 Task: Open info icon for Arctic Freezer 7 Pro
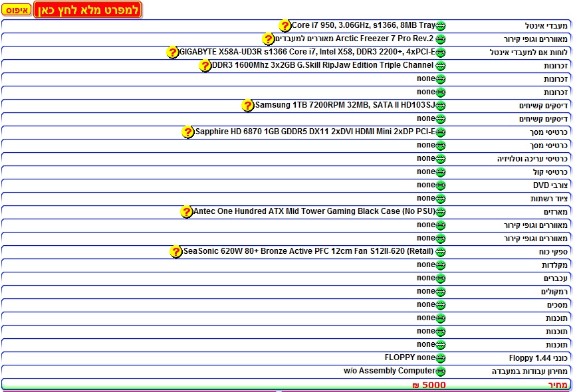coord(268,39)
